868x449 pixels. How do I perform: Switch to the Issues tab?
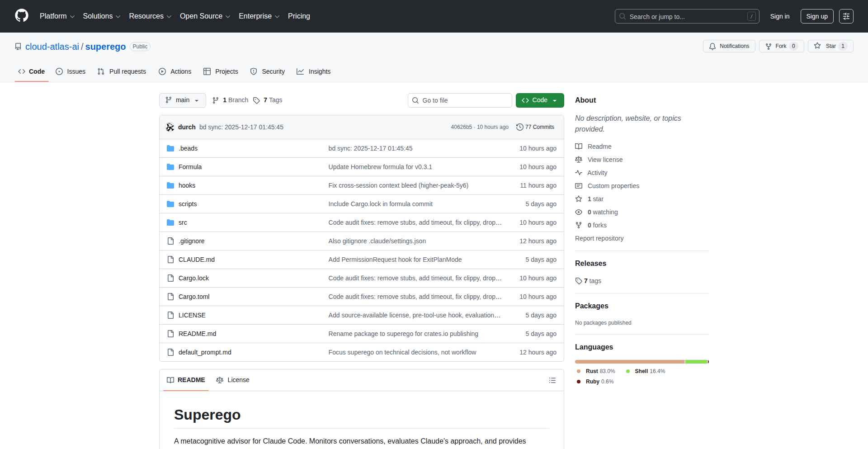point(71,71)
